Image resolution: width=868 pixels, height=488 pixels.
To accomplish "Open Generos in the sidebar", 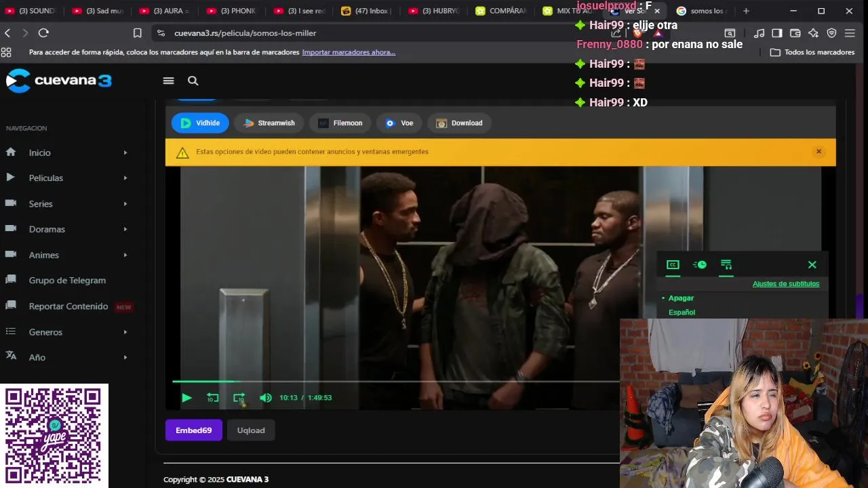I will (x=45, y=332).
